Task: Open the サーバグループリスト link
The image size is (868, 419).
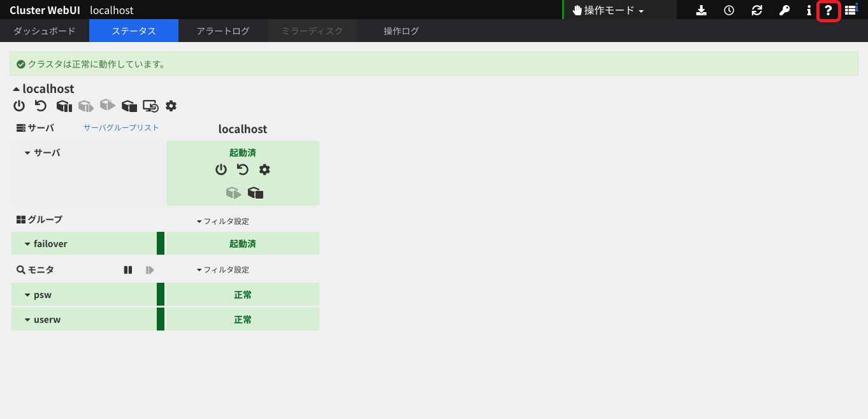Action: click(121, 128)
